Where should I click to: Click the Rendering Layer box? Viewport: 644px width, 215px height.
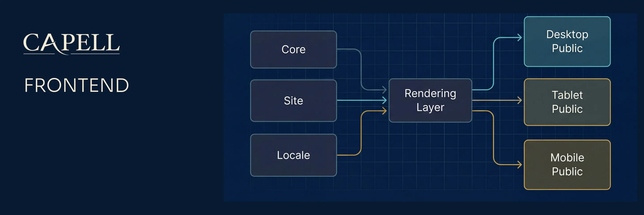click(x=430, y=100)
